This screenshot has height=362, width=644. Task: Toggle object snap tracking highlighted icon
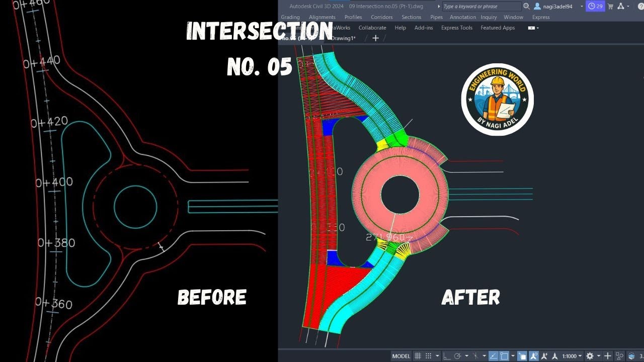(494, 356)
